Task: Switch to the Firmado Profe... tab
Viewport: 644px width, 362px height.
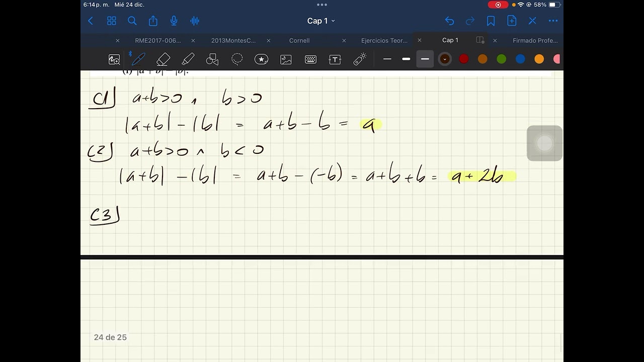Action: point(535,40)
